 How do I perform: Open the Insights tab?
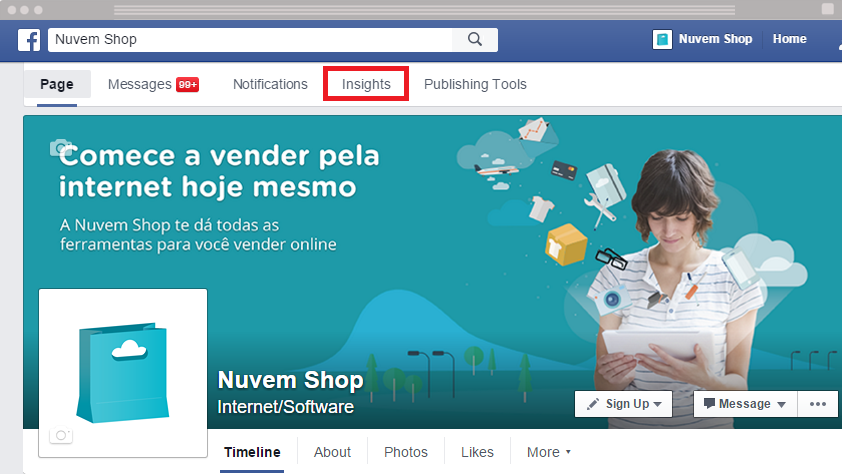(366, 84)
